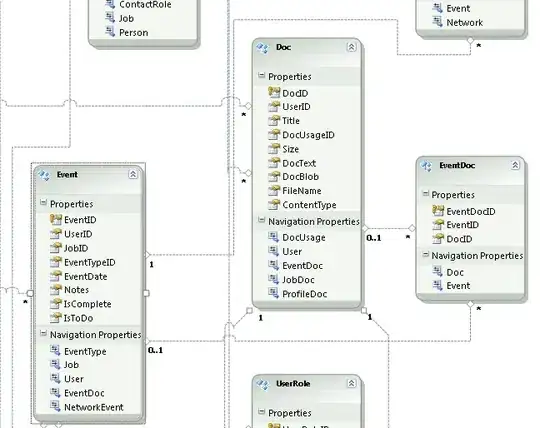
Task: Click the DocBlob property icon
Action: 274,176
